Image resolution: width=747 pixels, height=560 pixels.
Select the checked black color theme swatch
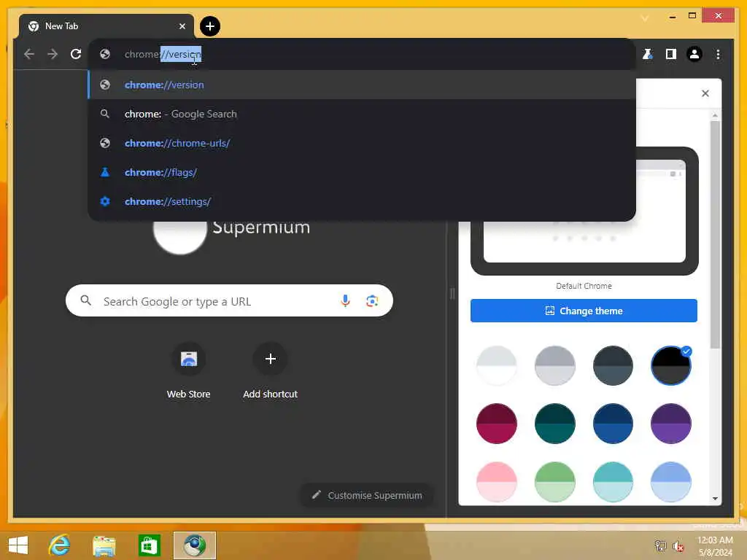point(671,366)
